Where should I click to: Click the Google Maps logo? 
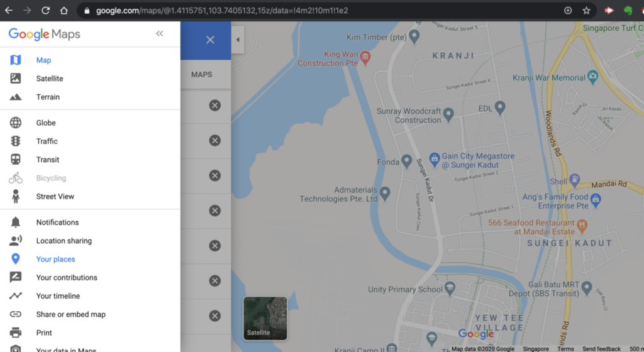click(x=45, y=34)
